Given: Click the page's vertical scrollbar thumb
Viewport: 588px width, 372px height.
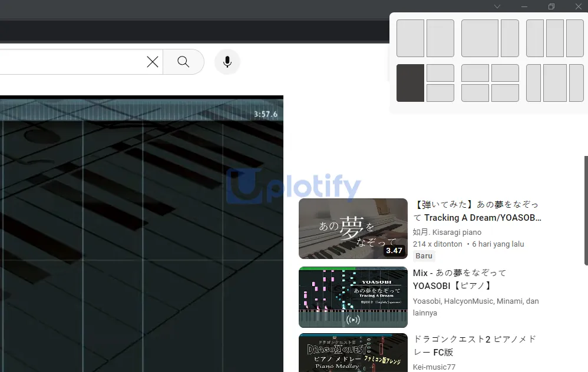Looking at the screenshot, I should 586,211.
